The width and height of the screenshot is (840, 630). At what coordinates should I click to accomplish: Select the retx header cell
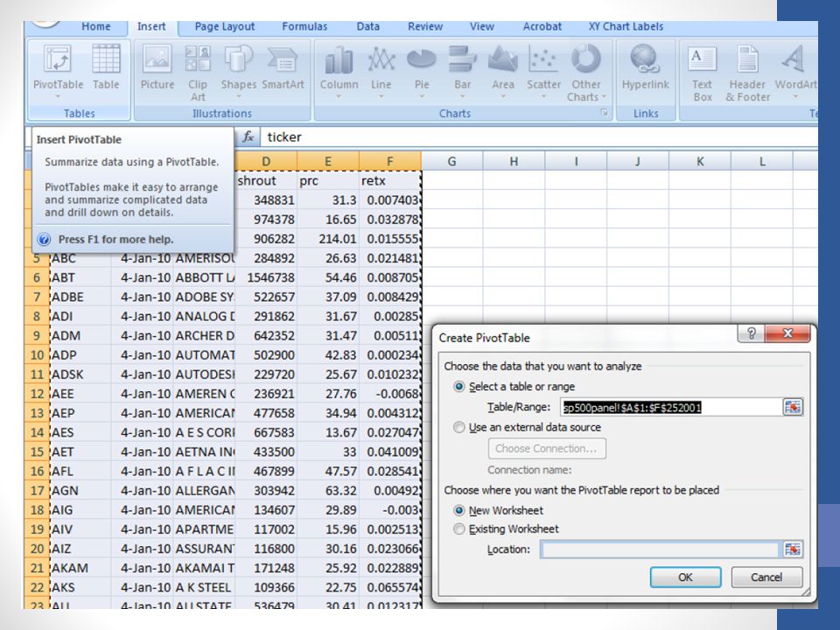390,180
